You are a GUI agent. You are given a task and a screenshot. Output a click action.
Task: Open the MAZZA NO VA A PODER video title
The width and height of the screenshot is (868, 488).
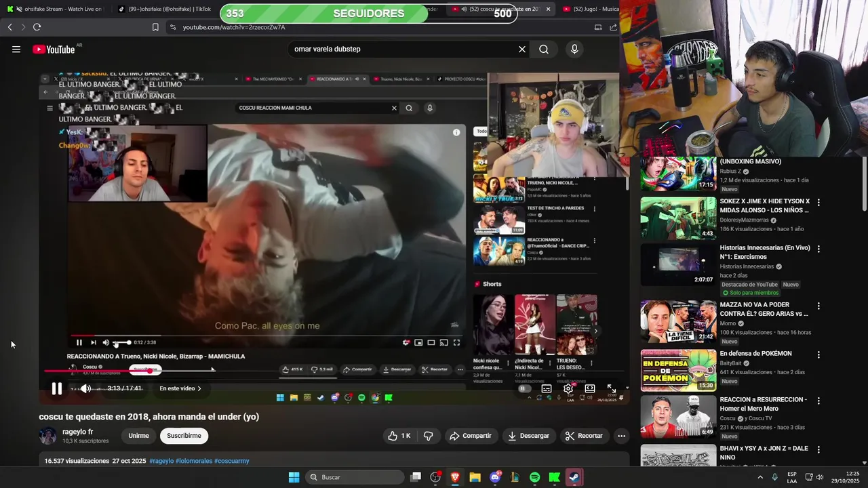pos(764,309)
